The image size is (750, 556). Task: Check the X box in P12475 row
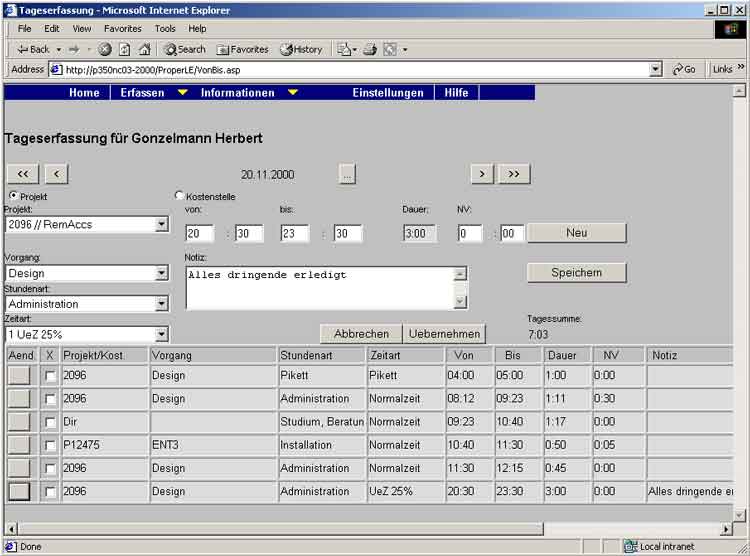coord(50,445)
